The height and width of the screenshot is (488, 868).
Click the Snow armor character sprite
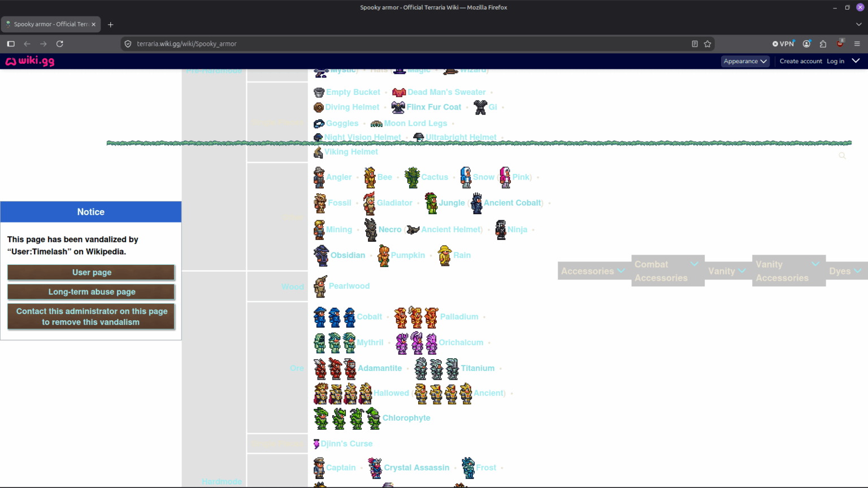coord(466,177)
